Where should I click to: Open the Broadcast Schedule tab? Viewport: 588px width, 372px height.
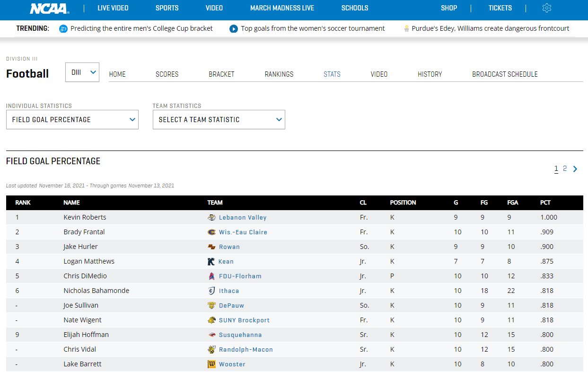tap(505, 74)
